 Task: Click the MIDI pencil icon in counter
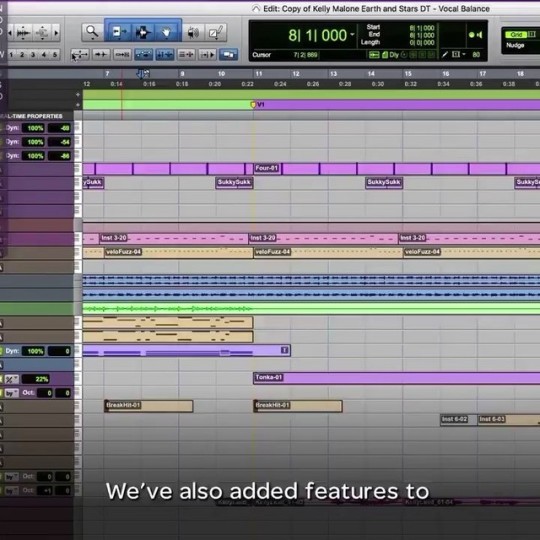[445, 54]
